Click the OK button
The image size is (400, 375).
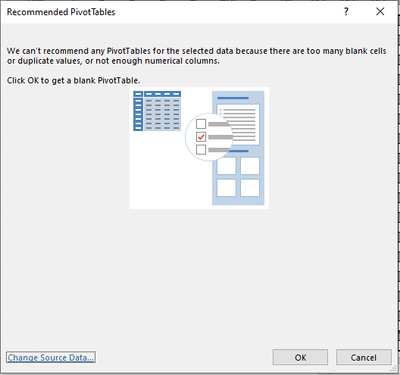[300, 357]
